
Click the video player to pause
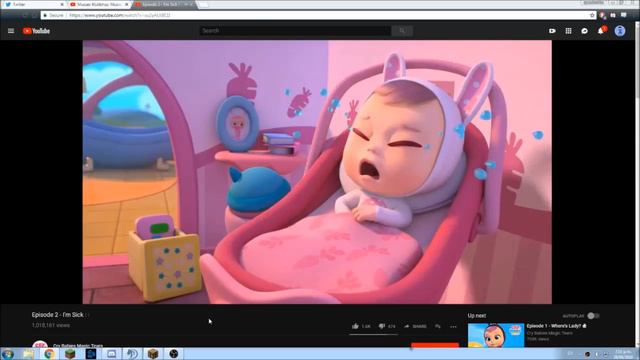pos(317,172)
